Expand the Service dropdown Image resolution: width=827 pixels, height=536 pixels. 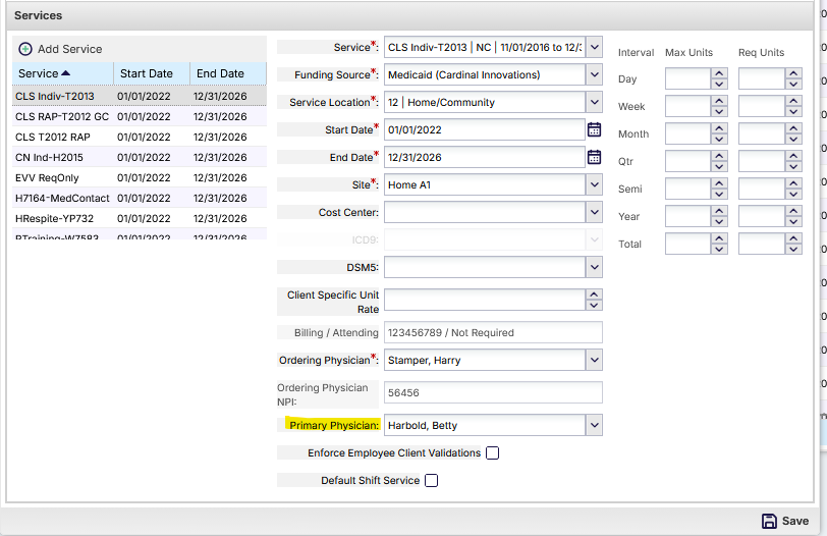[594, 47]
